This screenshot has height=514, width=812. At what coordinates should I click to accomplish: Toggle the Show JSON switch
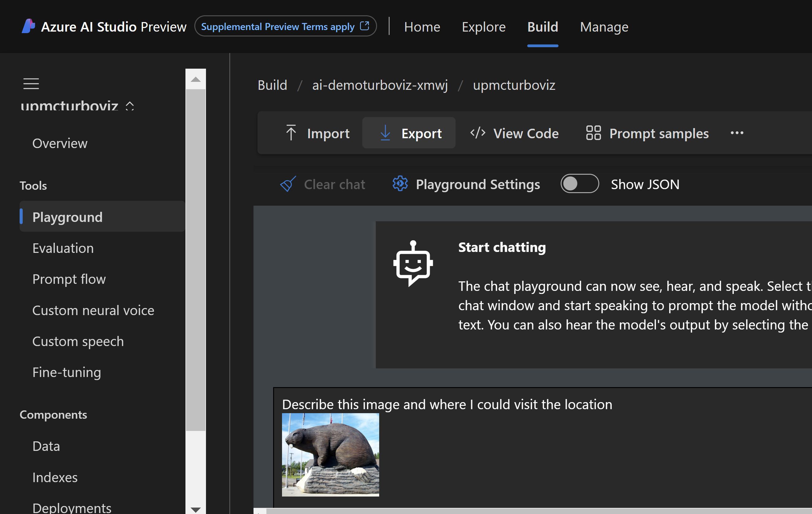[579, 184]
